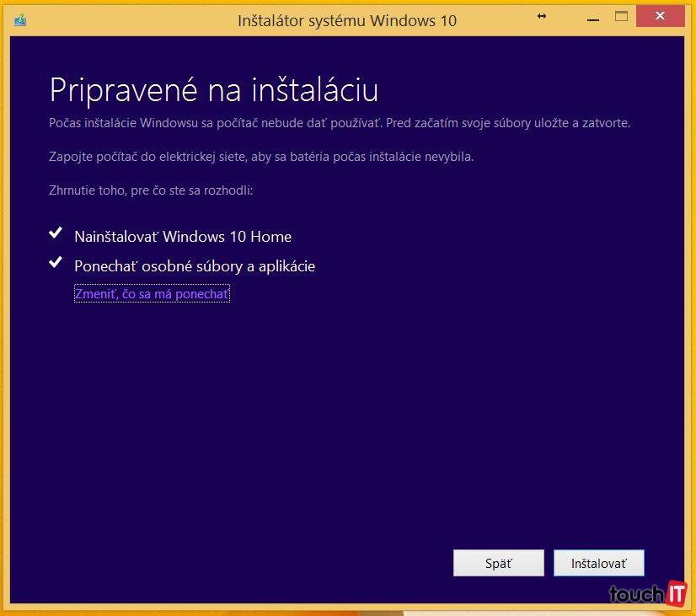Click the checkmark beside Nainštalovať Windows 10 Home
The image size is (696, 616).
tap(56, 233)
